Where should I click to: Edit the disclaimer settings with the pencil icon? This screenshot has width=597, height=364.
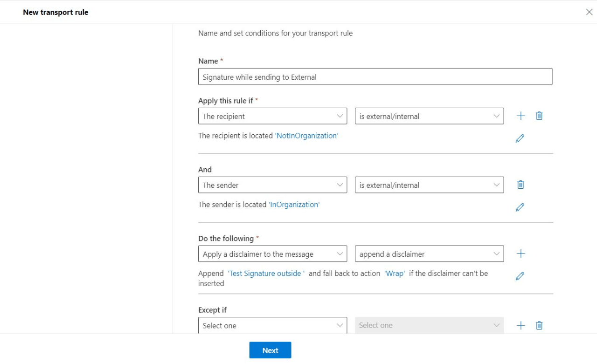(520, 276)
